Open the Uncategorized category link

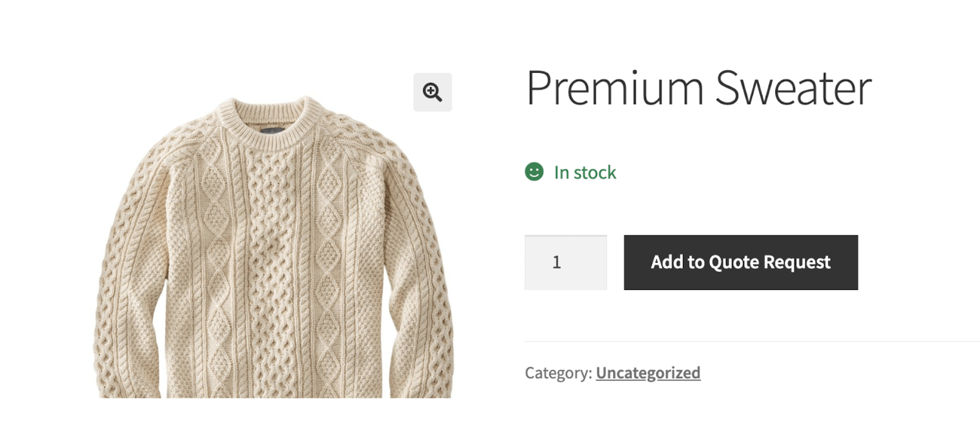point(648,373)
